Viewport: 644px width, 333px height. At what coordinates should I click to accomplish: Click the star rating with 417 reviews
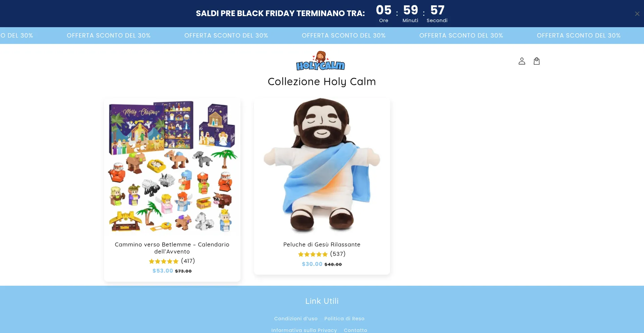pos(172,261)
